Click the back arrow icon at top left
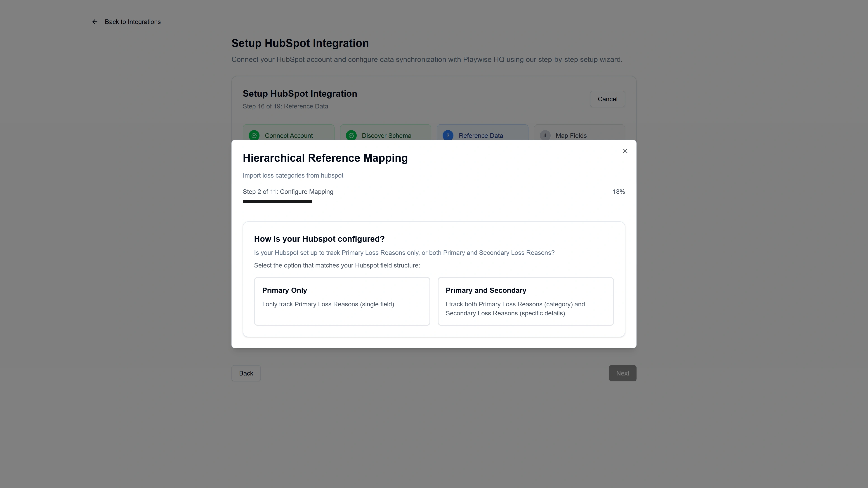This screenshot has width=868, height=488. coord(95,22)
